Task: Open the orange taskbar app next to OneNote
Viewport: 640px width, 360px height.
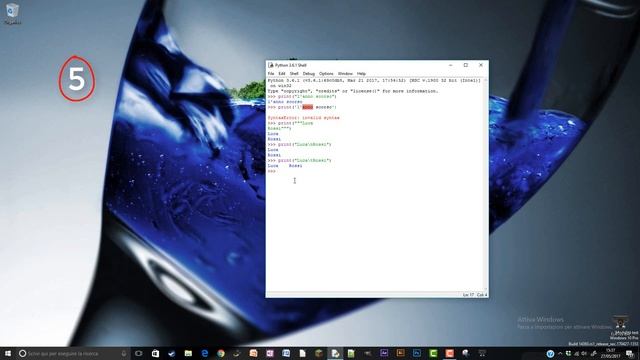Action: click(x=253, y=353)
